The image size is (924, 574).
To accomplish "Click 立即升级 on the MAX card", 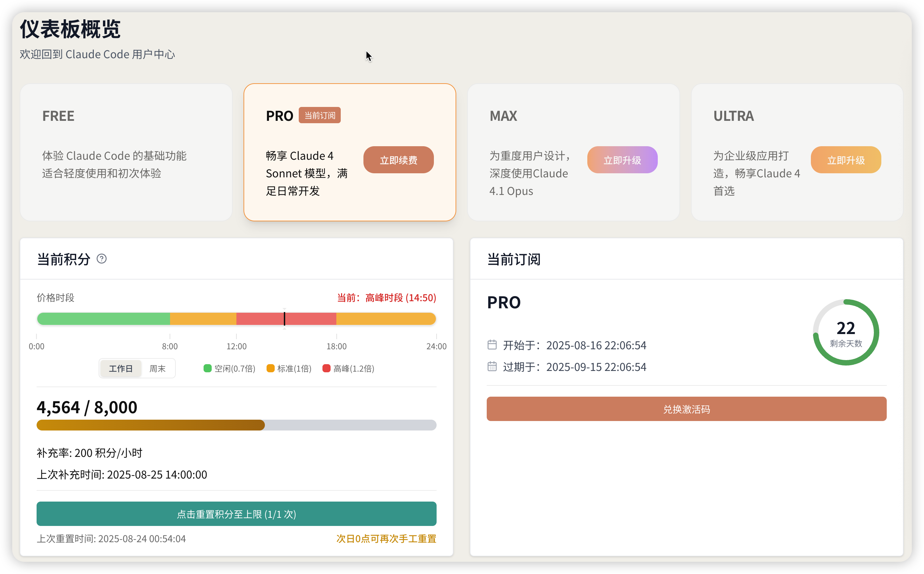I will (622, 160).
